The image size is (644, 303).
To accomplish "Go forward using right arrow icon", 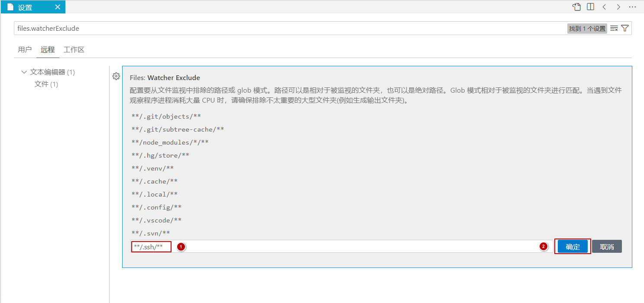I will coord(618,7).
